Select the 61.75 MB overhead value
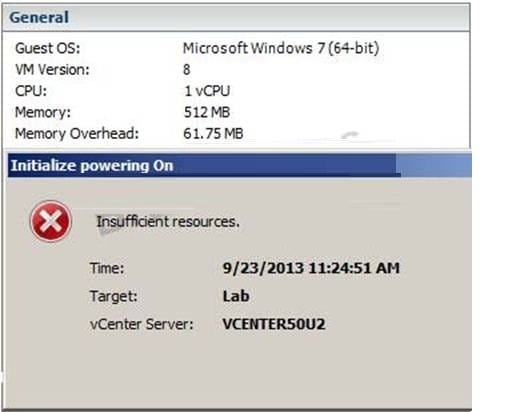The height and width of the screenshot is (412, 507). coord(213,134)
